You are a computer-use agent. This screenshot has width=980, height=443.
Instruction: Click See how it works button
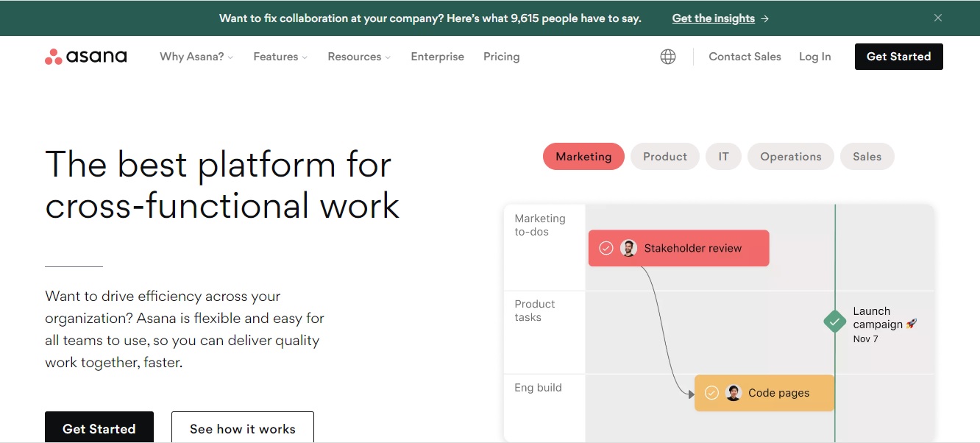243,428
